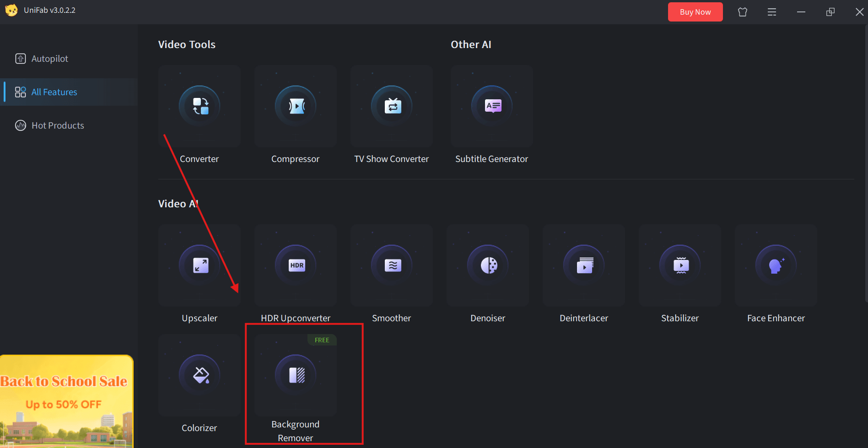Viewport: 868px width, 448px height.
Task: Click the TV Show Converter label
Action: (391, 159)
